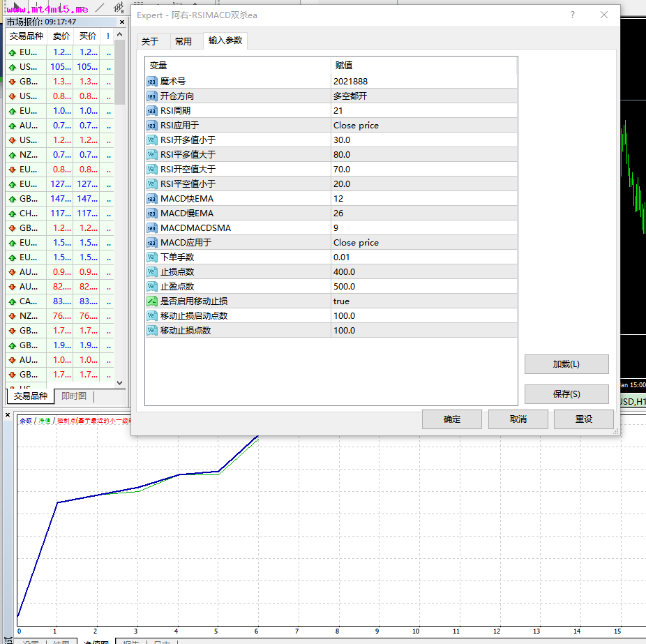Select the RSI周期 row icon
Image resolution: width=646 pixels, height=644 pixels.
click(151, 111)
